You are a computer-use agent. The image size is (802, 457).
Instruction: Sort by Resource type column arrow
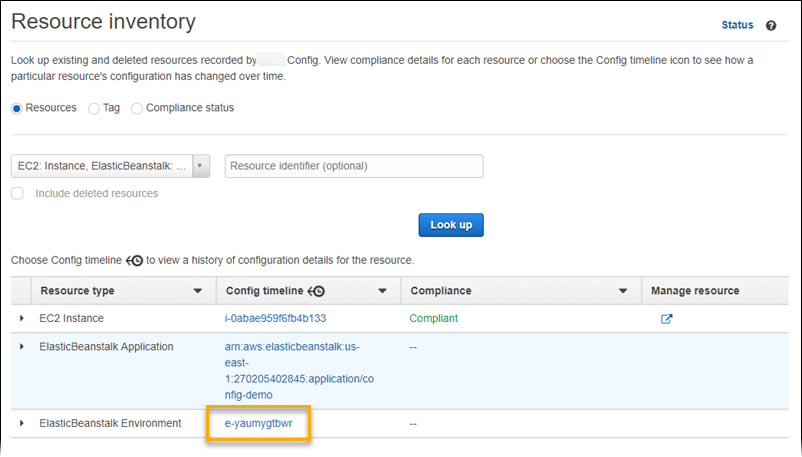pyautogui.click(x=197, y=291)
